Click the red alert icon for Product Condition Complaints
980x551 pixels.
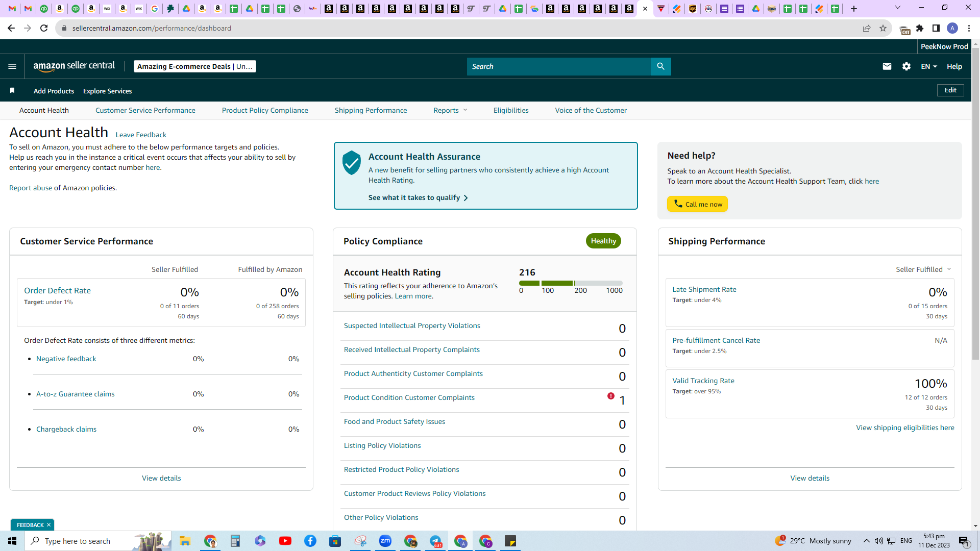coord(611,396)
